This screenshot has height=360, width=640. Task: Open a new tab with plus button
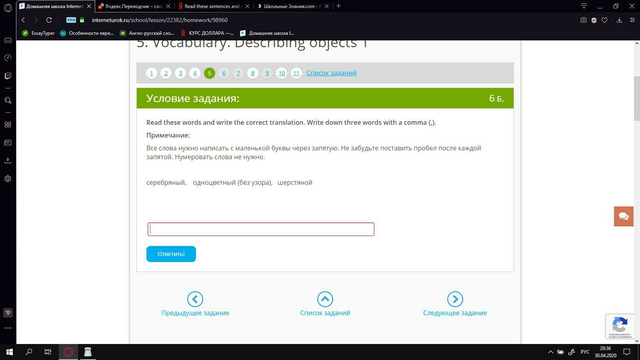(338, 6)
